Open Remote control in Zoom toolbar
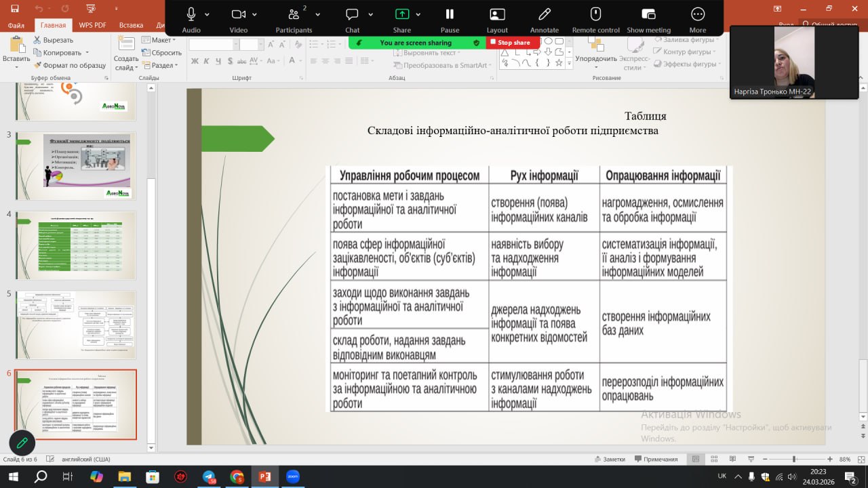Viewport: 868px width, 488px height. pyautogui.click(x=595, y=15)
